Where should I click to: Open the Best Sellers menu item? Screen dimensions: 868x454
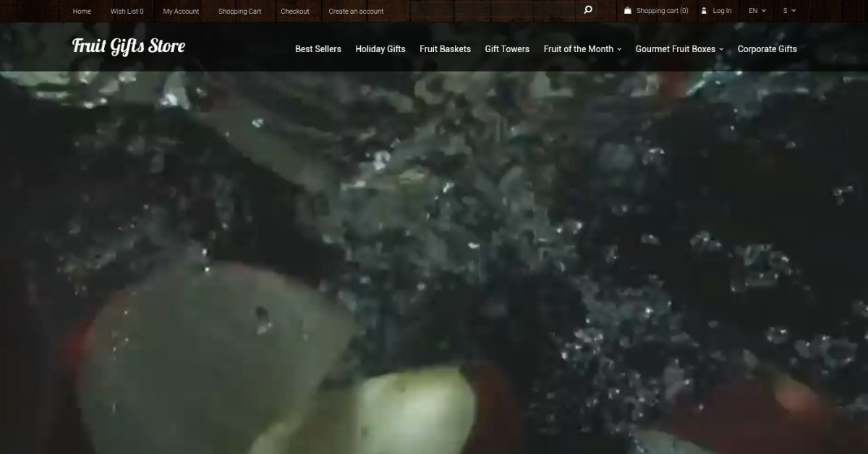[318, 49]
